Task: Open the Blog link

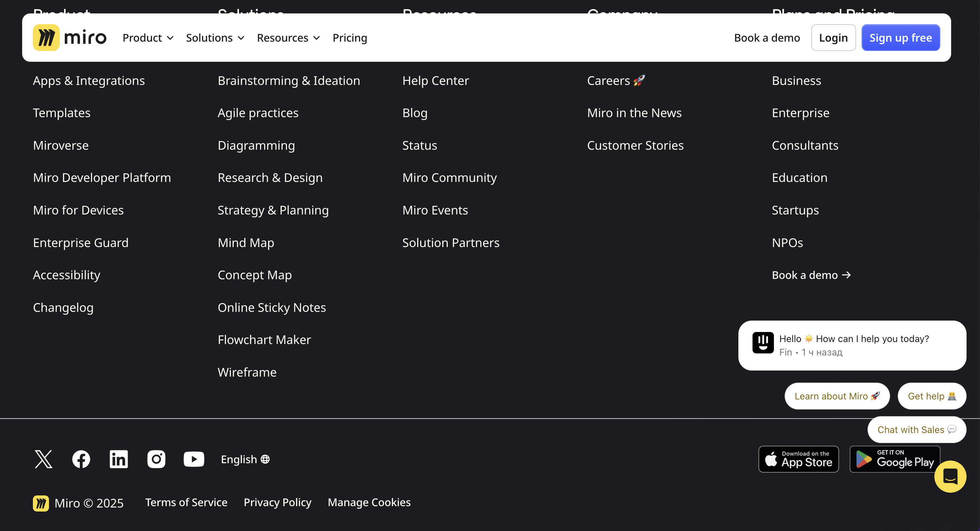Action: [x=415, y=112]
